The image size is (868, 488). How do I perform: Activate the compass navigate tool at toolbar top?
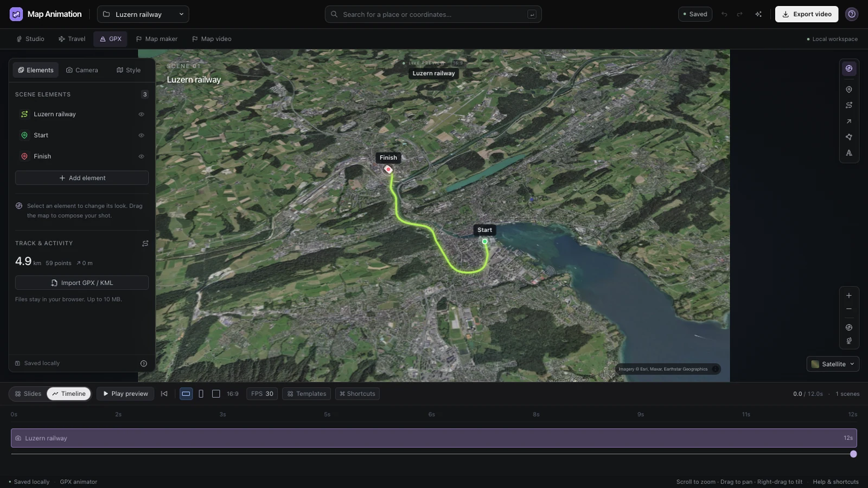tap(849, 68)
